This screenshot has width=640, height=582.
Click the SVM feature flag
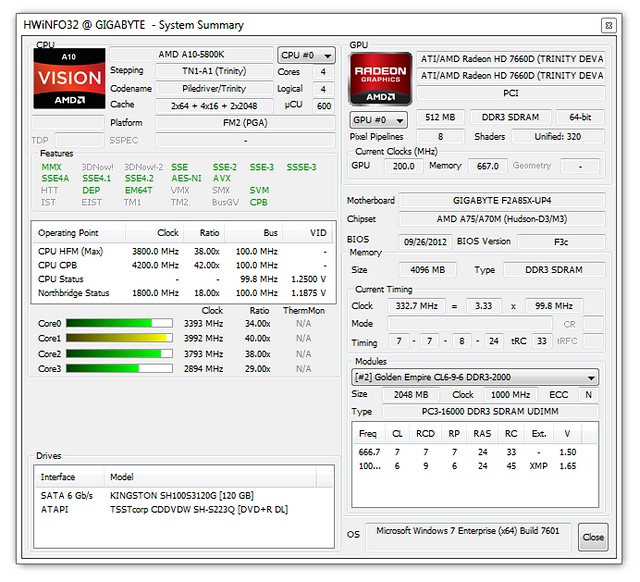(x=259, y=190)
